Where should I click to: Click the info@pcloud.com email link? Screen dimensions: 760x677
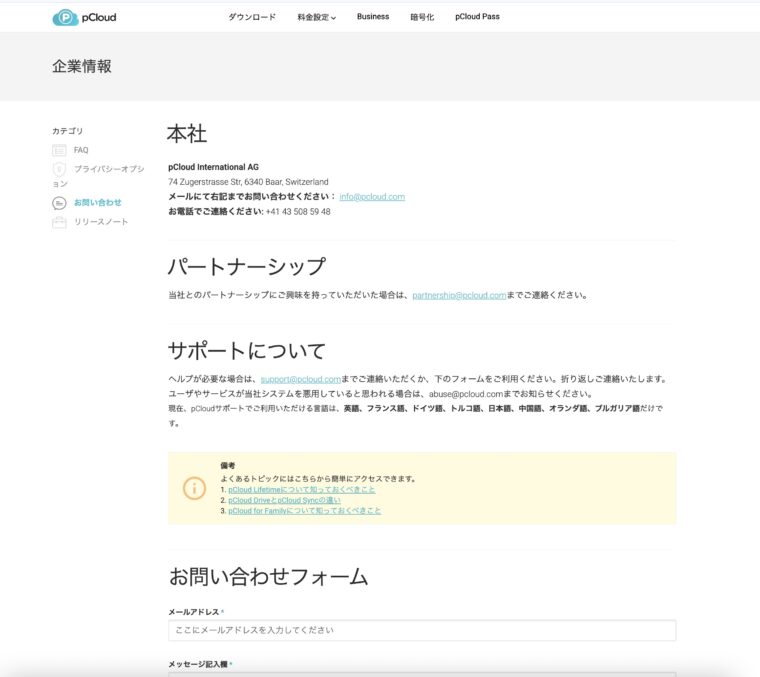372,197
